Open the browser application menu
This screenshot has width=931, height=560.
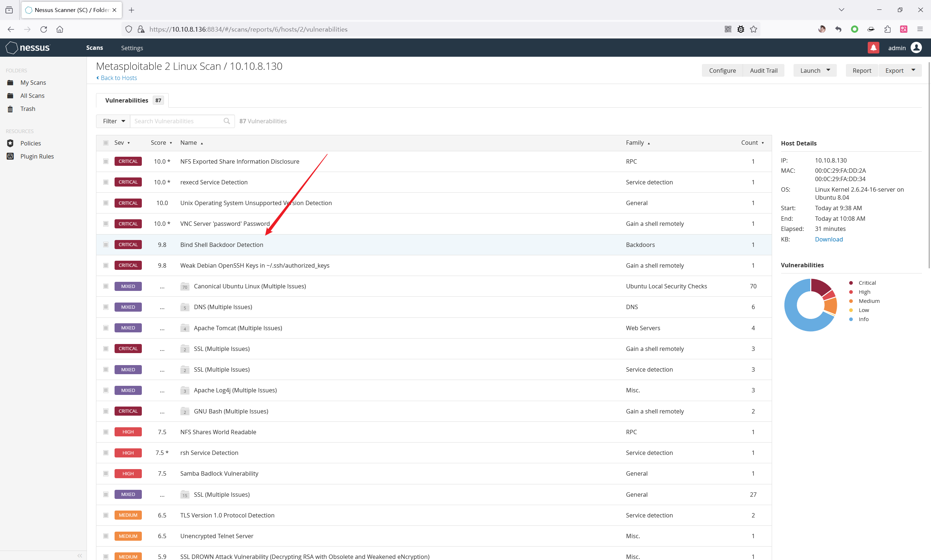tap(920, 29)
